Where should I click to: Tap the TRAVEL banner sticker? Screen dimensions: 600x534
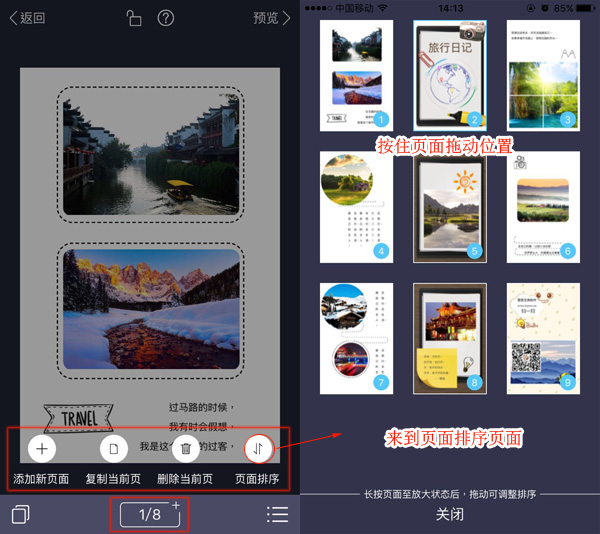tap(78, 418)
